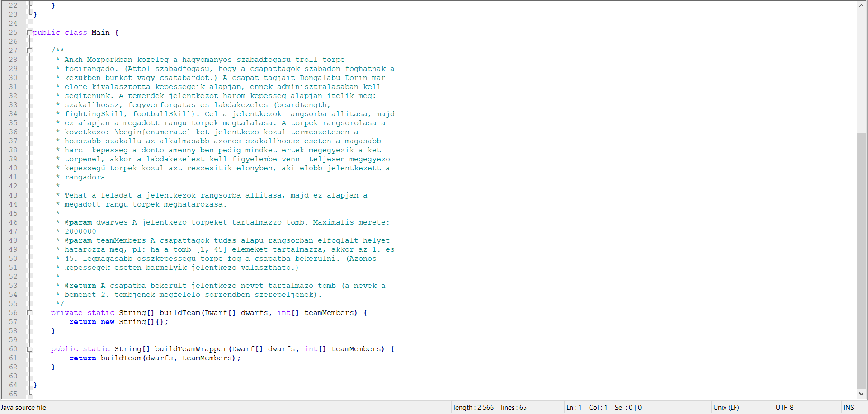Collapse the buildTeamWrapper method fold on line 60
This screenshot has height=414, width=868.
click(29, 349)
